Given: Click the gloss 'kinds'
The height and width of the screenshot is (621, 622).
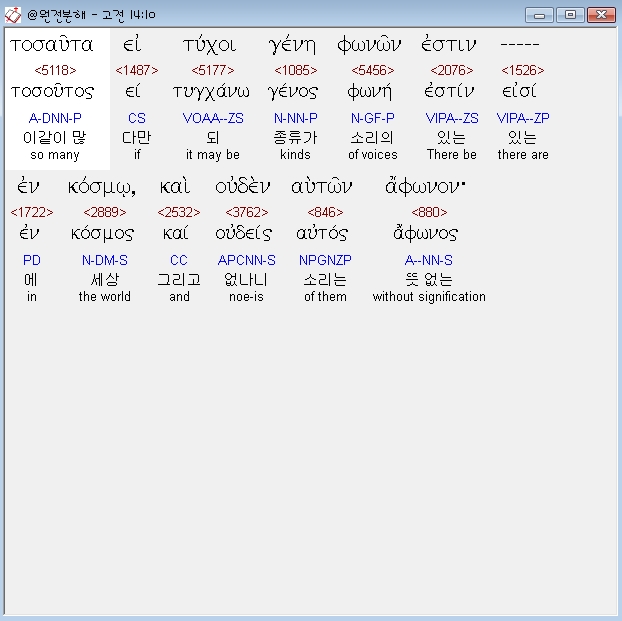Looking at the screenshot, I should [x=296, y=154].
